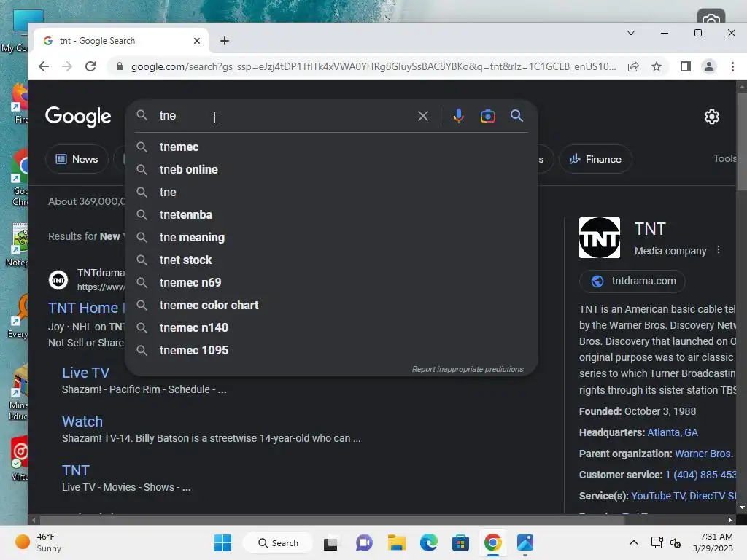This screenshot has width=747, height=560.
Task: Click into the Google search text field
Action: 286,116
